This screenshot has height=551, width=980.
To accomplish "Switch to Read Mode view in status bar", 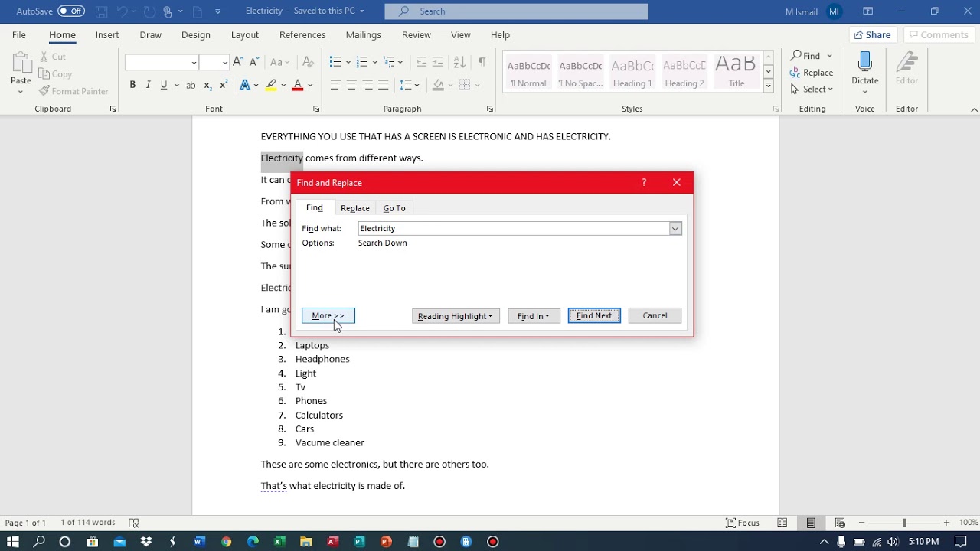I will click(x=782, y=523).
